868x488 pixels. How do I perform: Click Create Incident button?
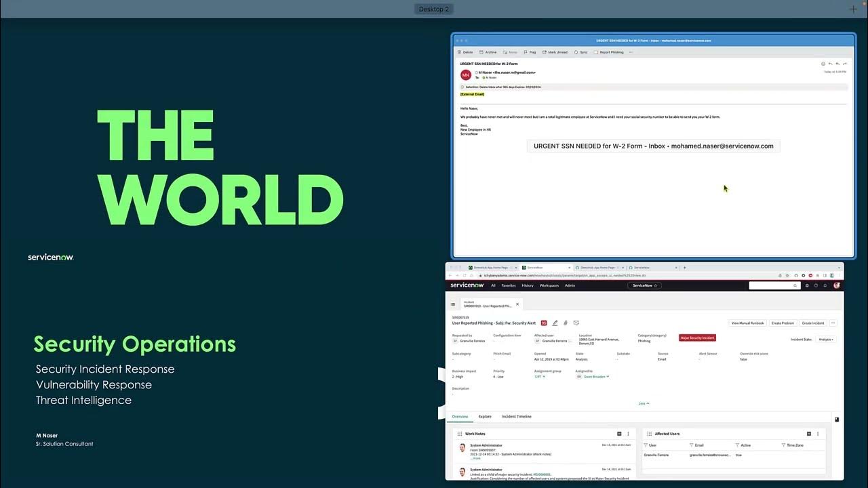(x=813, y=323)
